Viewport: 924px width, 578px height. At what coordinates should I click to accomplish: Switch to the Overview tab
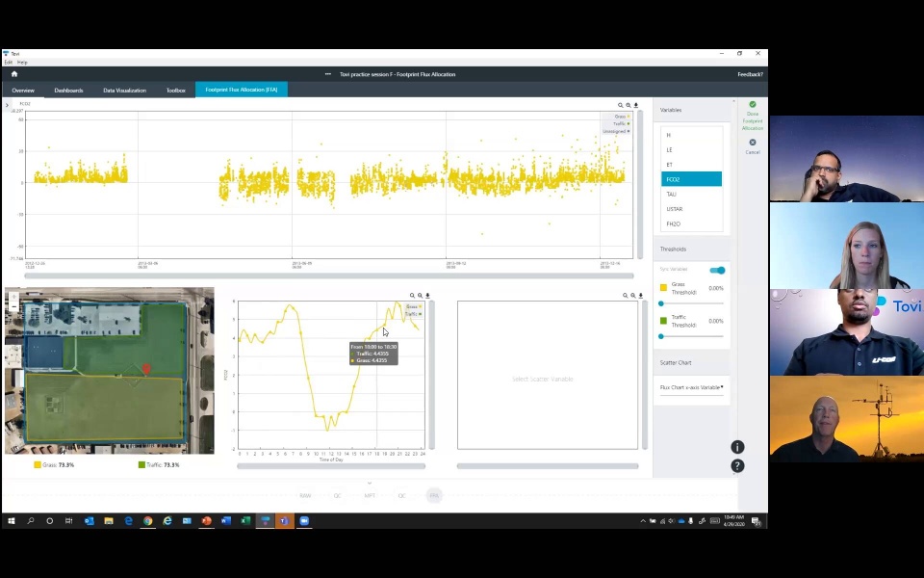click(23, 91)
